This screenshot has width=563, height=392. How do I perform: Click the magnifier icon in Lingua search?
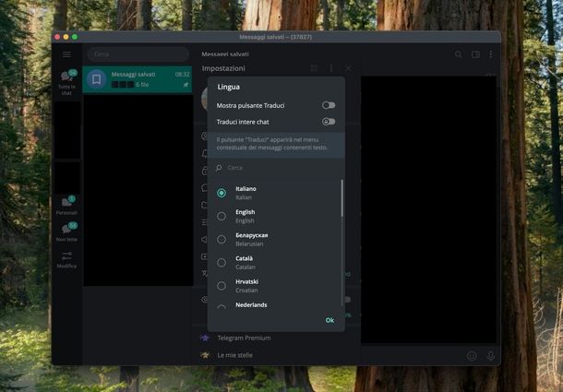[x=219, y=168]
